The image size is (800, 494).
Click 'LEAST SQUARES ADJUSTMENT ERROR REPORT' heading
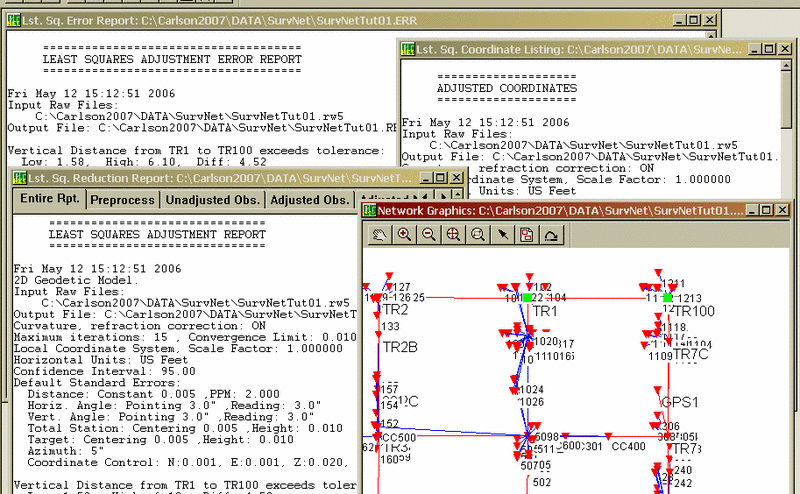(172, 59)
